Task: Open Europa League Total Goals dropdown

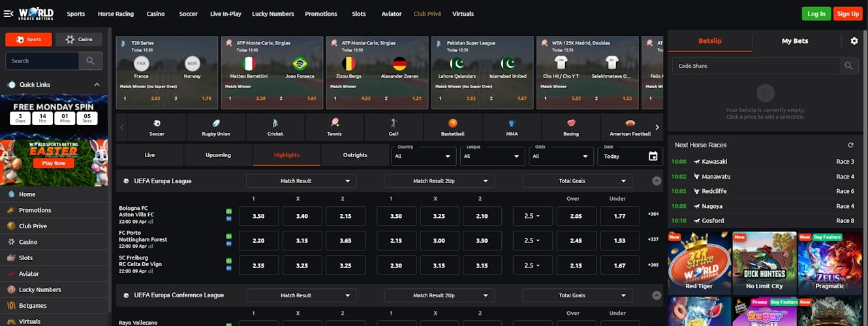Action: tap(578, 181)
